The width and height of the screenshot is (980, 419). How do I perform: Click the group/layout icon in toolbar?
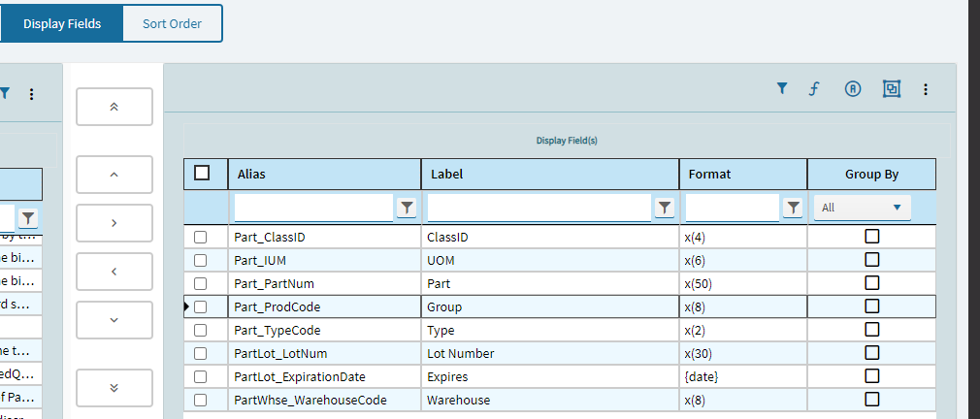[x=892, y=89]
